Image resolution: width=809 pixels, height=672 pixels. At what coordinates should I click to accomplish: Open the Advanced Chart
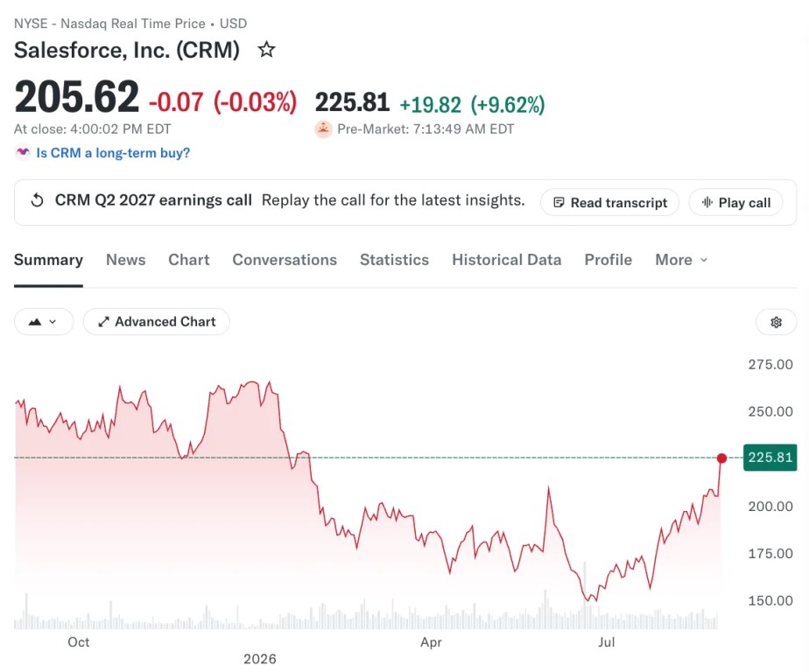pyautogui.click(x=157, y=322)
